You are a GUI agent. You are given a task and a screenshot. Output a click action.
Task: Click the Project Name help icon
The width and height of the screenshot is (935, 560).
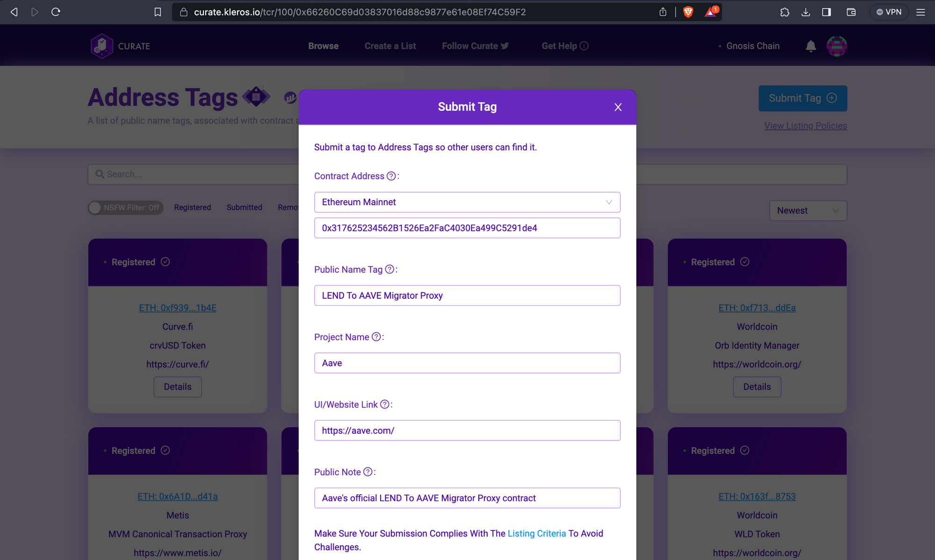[x=376, y=337]
